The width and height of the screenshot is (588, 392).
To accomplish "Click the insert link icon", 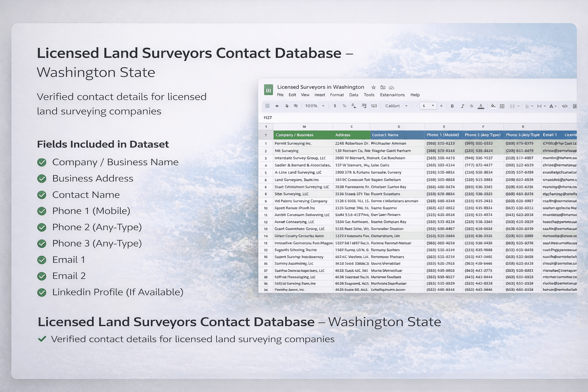I will click(x=565, y=106).
